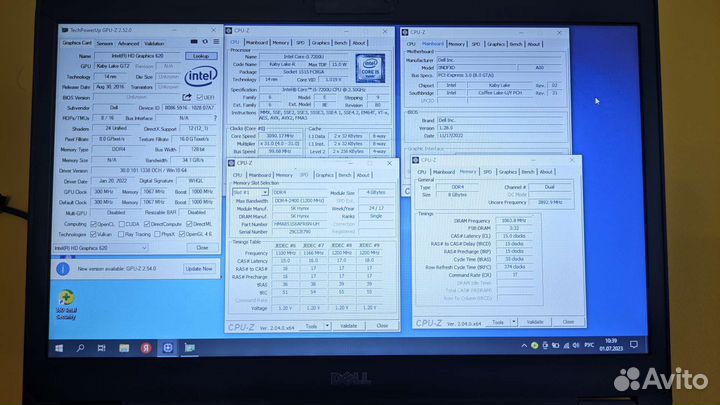Screen dimensions: 720x405
Task: Open the notification center icon
Action: tap(634, 345)
